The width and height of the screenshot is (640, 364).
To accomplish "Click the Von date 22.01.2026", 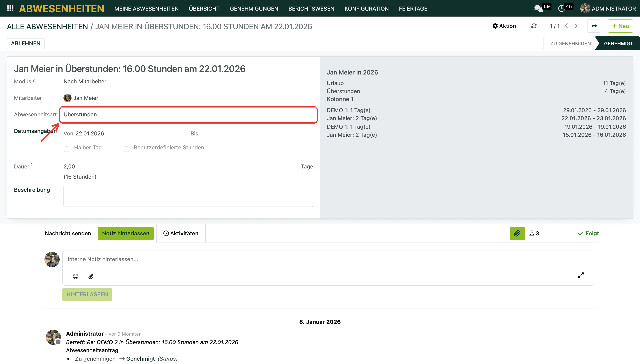I will click(x=90, y=134).
